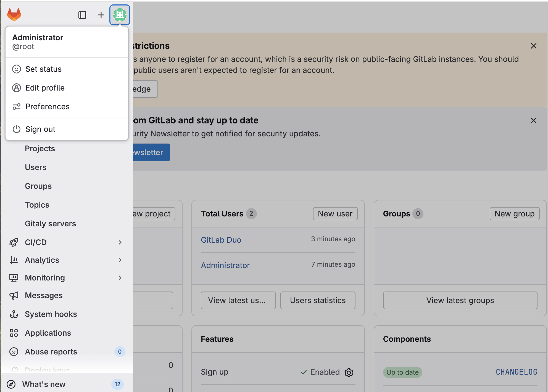548x392 pixels.
Task: Click the '3 minutes ago' timestamp
Action: [333, 239]
